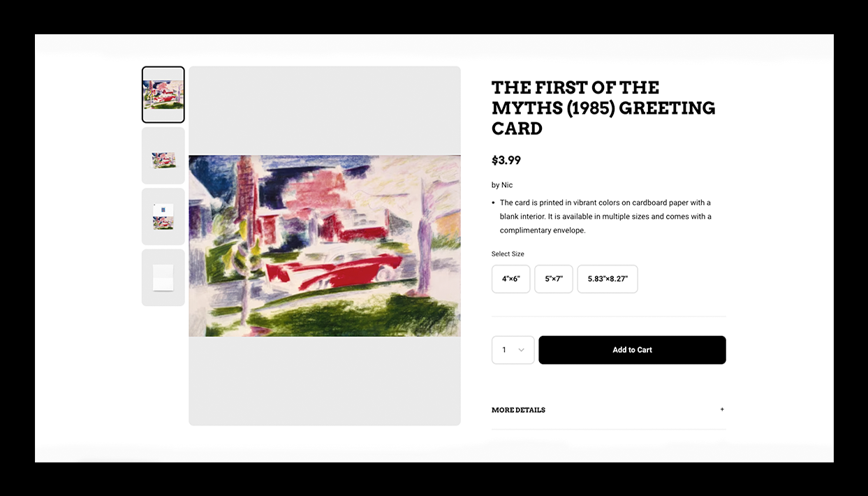Choose the 5"×7" size option
Viewport: 868px width, 496px height.
tap(554, 279)
